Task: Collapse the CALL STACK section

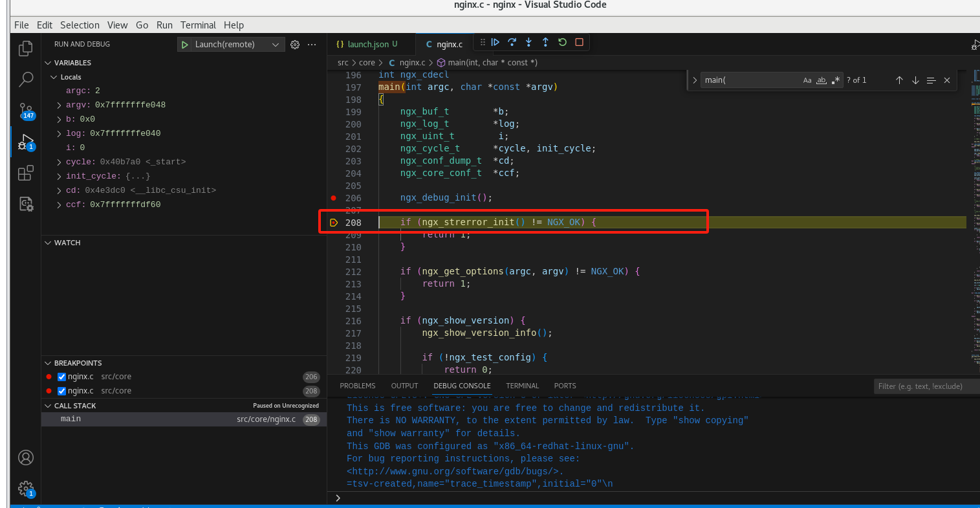Action: tap(48, 406)
